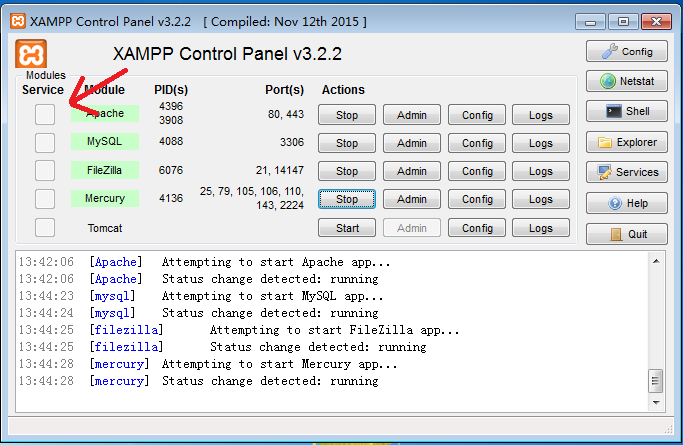Screen dimensions: 683x445
Task: Click MySQL PID 4088
Action: (x=171, y=142)
